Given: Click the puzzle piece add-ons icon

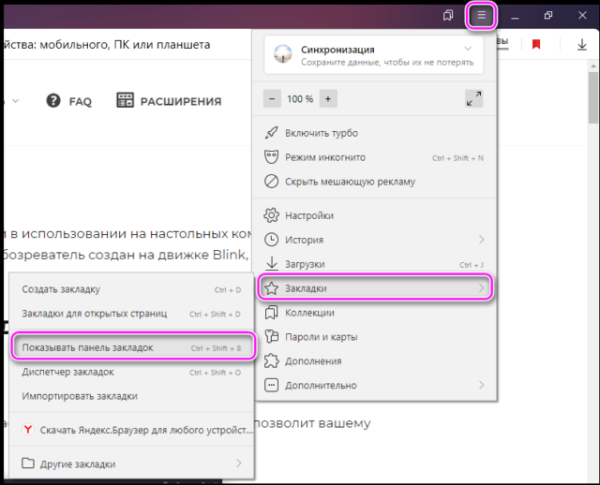Looking at the screenshot, I should [x=271, y=361].
